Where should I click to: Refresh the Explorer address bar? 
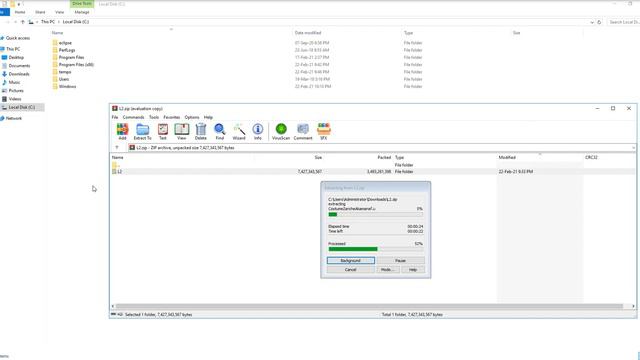599,22
